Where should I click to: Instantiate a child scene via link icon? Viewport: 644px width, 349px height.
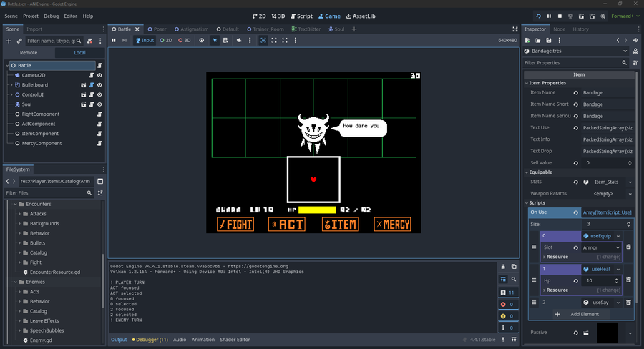[x=19, y=41]
